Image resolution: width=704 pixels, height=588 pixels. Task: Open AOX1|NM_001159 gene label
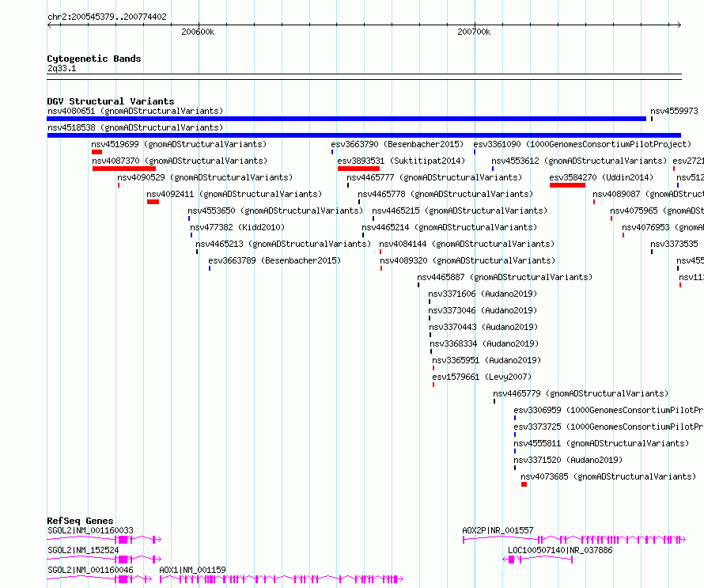tap(193, 570)
